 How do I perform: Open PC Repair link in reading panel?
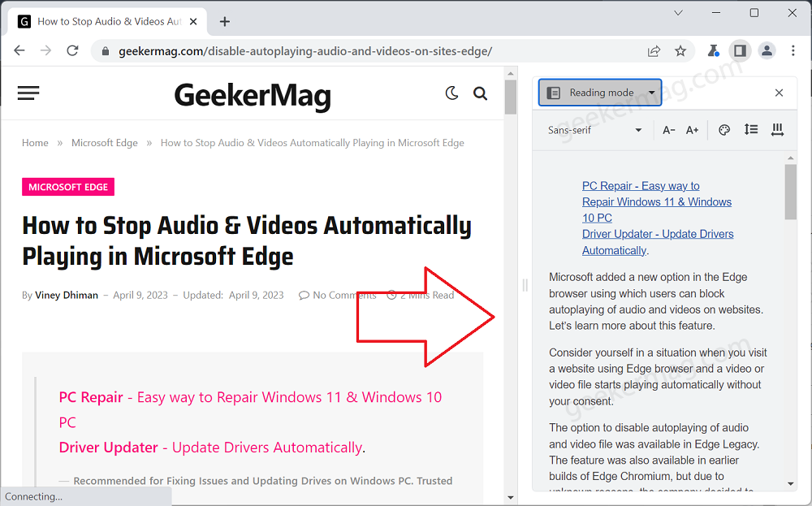click(657, 202)
